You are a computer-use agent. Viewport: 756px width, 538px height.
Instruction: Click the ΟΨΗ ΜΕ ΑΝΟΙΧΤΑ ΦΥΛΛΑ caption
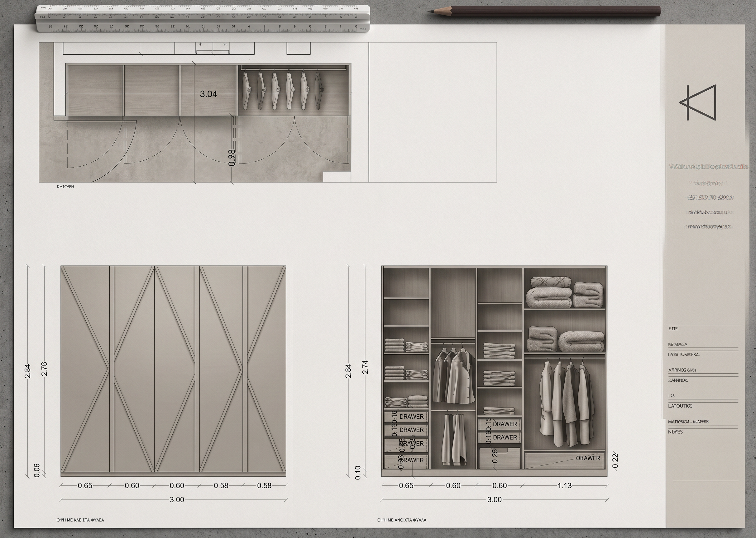click(402, 520)
